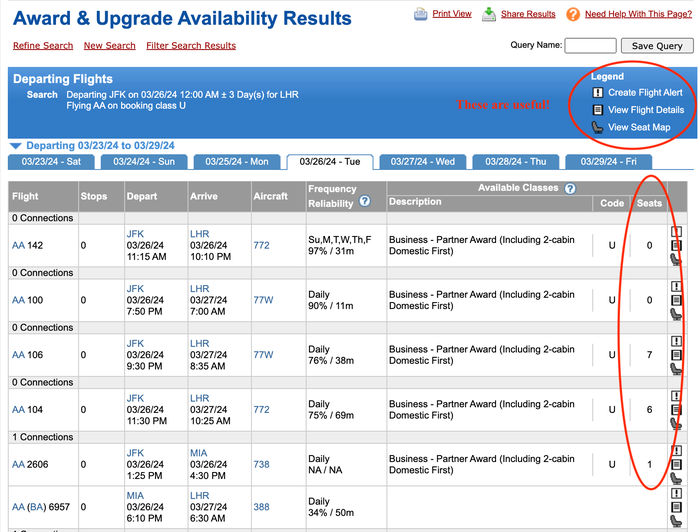View the seat map for AA 2606
Image resolution: width=700 pixels, height=532 pixels.
[676, 479]
